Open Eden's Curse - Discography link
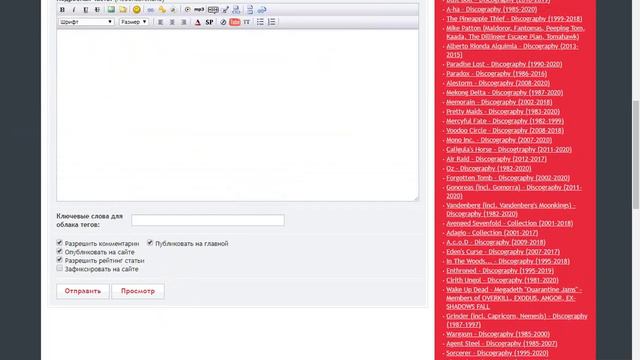The width and height of the screenshot is (640, 360). coord(503,251)
